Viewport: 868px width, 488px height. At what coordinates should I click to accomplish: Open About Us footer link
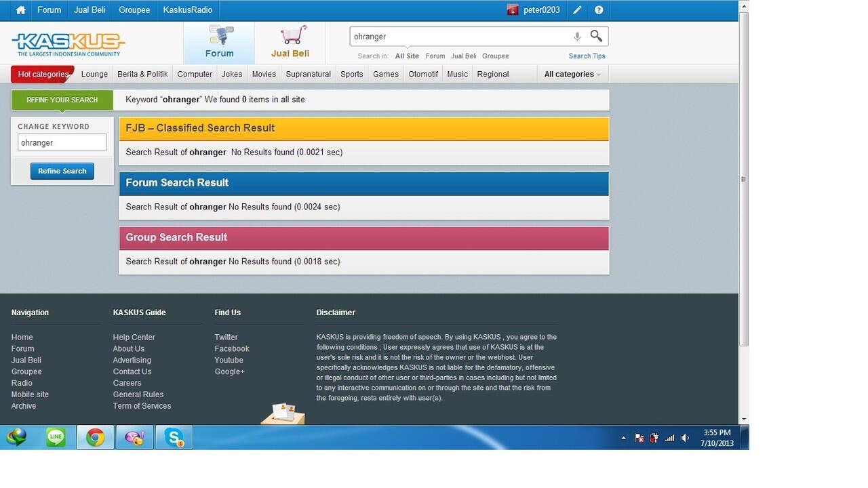129,349
